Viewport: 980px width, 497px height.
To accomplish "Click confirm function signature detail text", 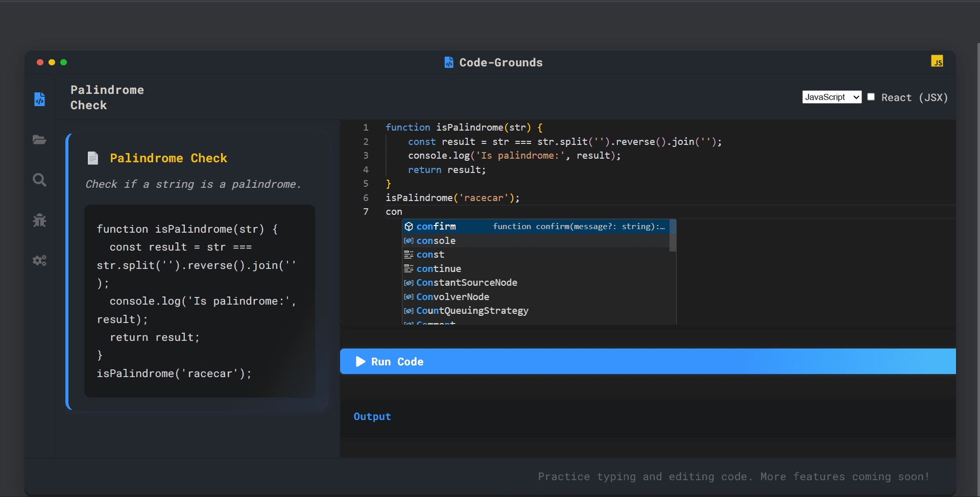I will pos(579,226).
